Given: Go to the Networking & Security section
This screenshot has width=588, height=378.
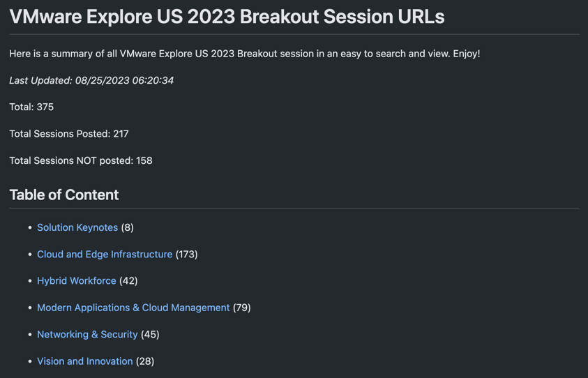Looking at the screenshot, I should pyautogui.click(x=87, y=335).
